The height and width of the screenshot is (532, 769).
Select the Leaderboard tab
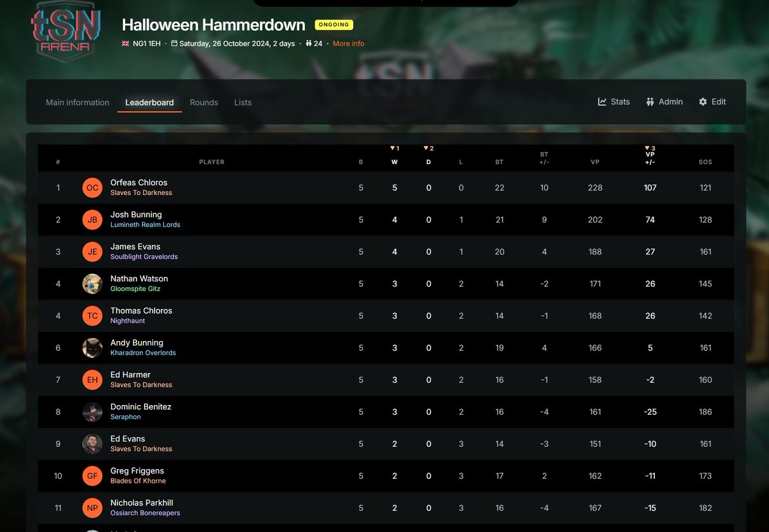tap(149, 103)
